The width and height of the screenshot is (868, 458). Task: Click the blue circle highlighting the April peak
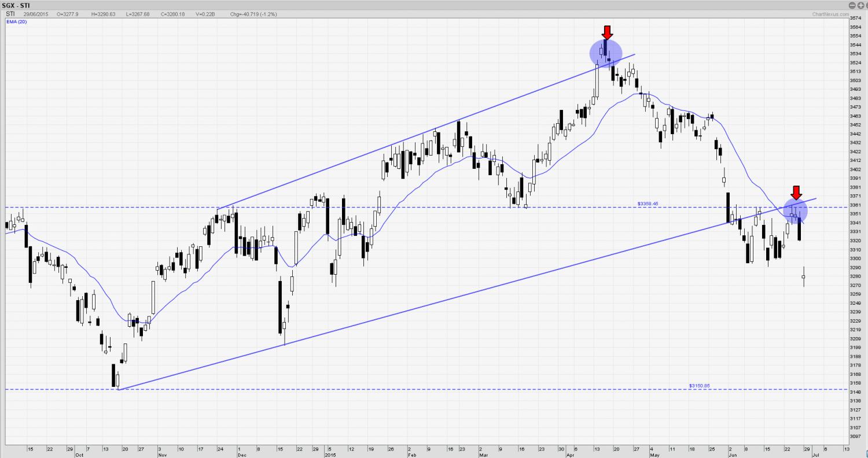605,53
